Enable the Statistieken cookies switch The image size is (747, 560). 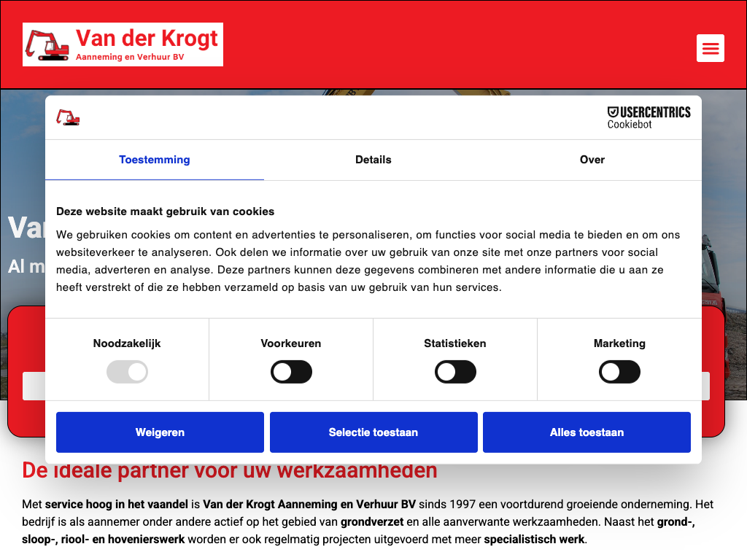[x=455, y=372]
